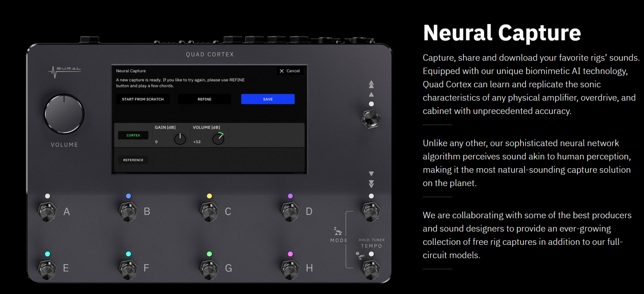644x294 pixels.
Task: Click the white LED above footswitch A
Action: (x=47, y=196)
